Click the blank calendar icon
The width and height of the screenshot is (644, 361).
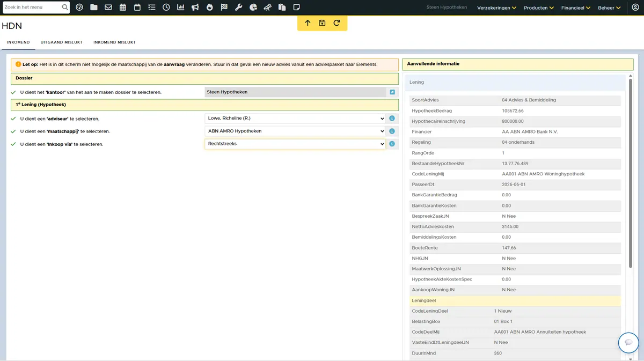(x=137, y=8)
